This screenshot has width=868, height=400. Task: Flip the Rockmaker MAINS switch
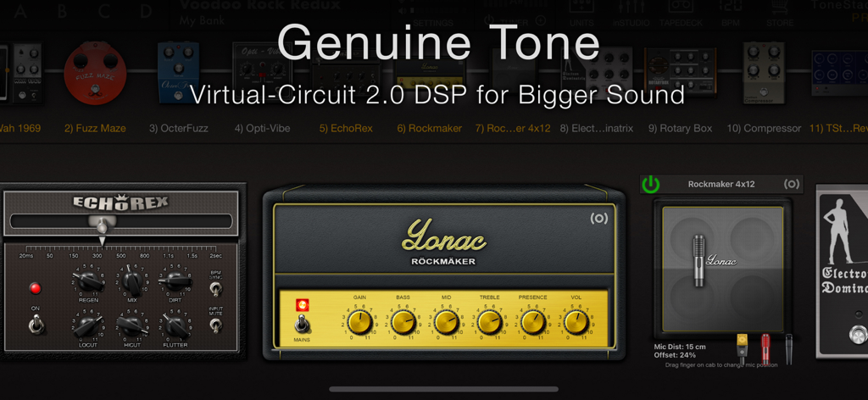pos(302,323)
